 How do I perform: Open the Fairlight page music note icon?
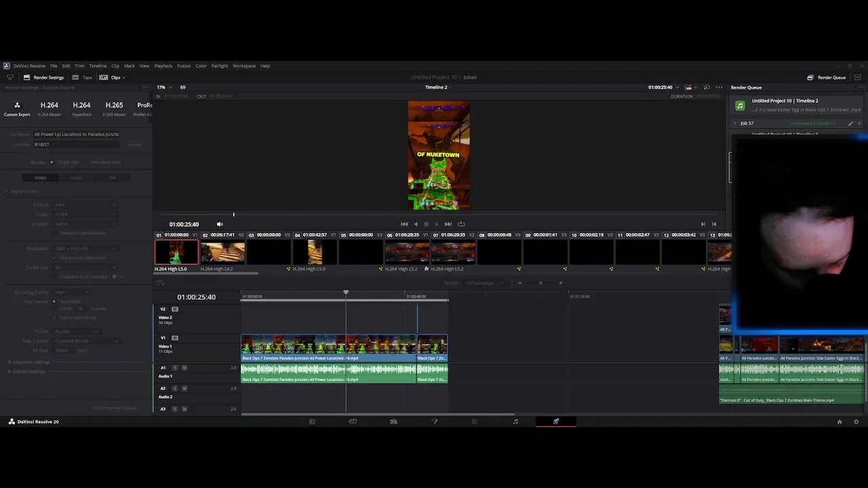tap(515, 422)
